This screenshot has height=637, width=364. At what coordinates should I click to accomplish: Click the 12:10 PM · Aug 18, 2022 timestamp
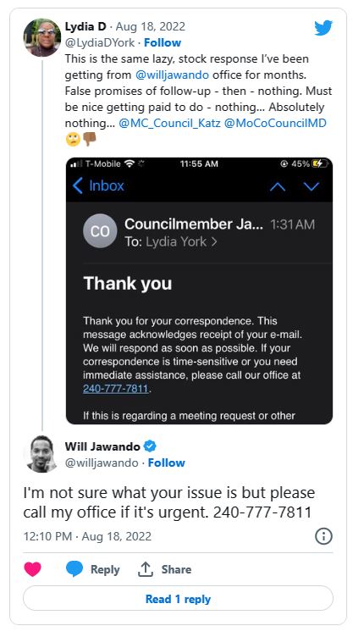(x=87, y=536)
